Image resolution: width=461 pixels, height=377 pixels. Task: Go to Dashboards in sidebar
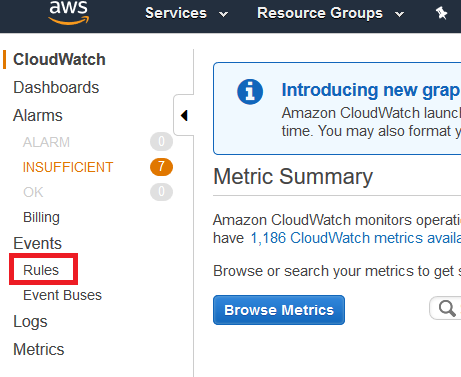point(56,87)
